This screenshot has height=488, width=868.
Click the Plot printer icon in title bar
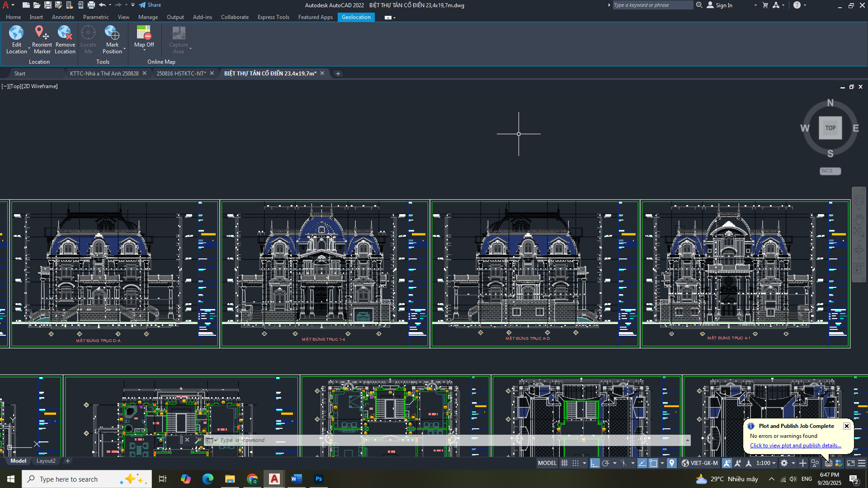[x=91, y=5]
